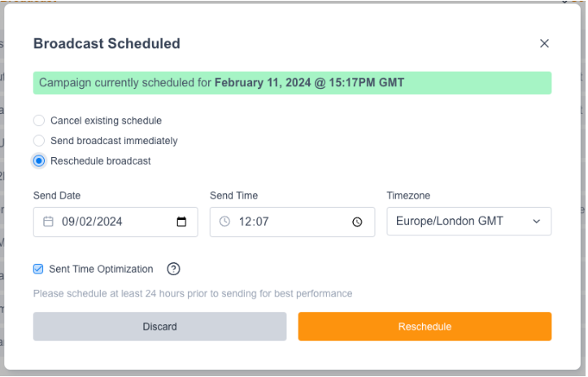Uncheck the Sent Time Optimization checkbox
The width and height of the screenshot is (588, 377).
pos(38,269)
